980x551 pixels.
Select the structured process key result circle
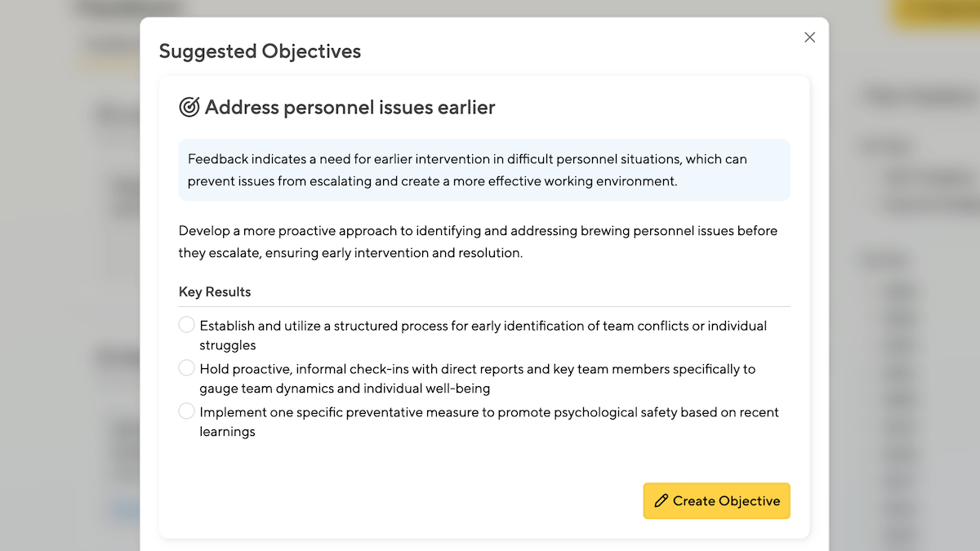[x=187, y=325]
